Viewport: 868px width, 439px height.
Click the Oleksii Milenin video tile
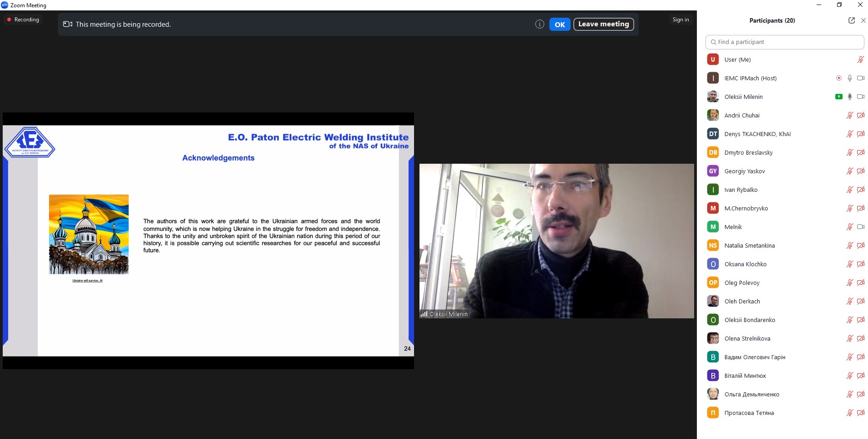click(556, 240)
